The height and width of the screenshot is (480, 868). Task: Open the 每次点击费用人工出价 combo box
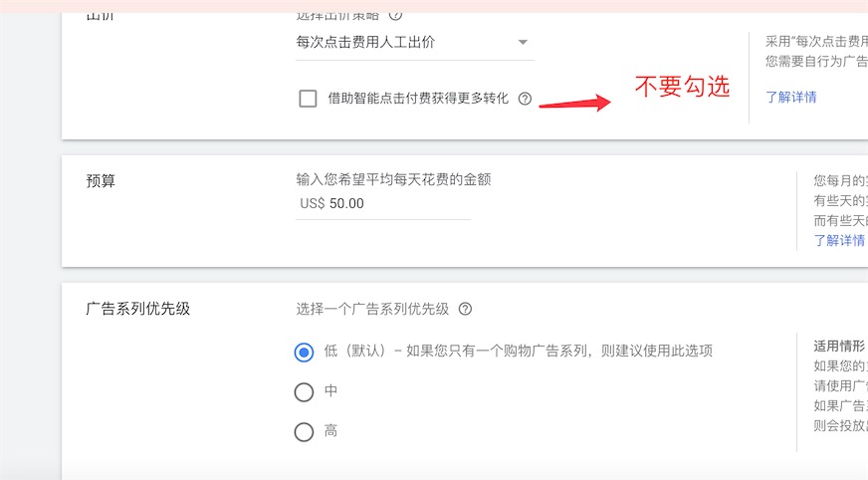[415, 43]
